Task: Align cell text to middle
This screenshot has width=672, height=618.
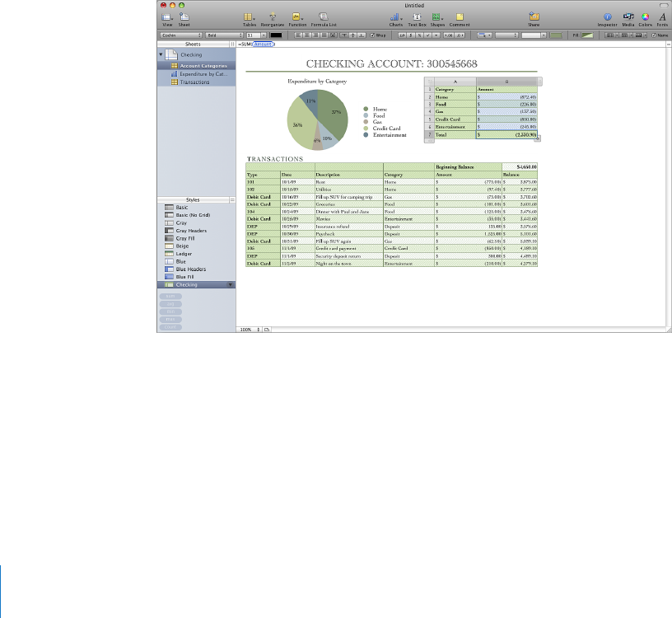Action: pos(353,35)
